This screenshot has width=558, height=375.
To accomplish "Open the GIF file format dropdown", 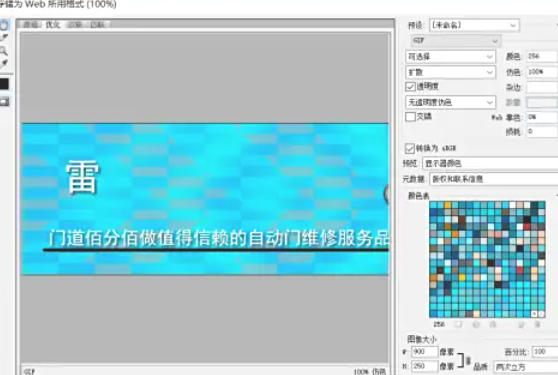I will [456, 41].
